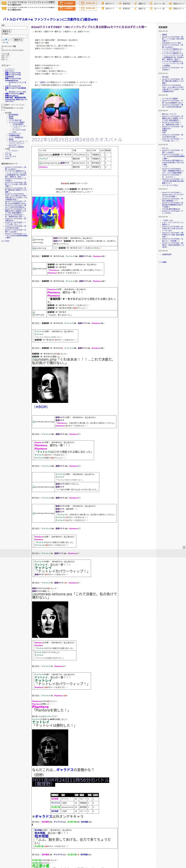
Task: Open WithBOSSリクエスト受付 in 更新履歴
Action: pyautogui.click(x=172, y=43)
